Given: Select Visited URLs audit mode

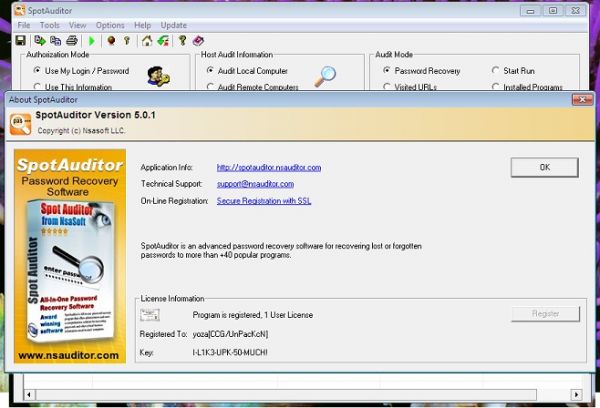Looking at the screenshot, I should (x=410, y=87).
